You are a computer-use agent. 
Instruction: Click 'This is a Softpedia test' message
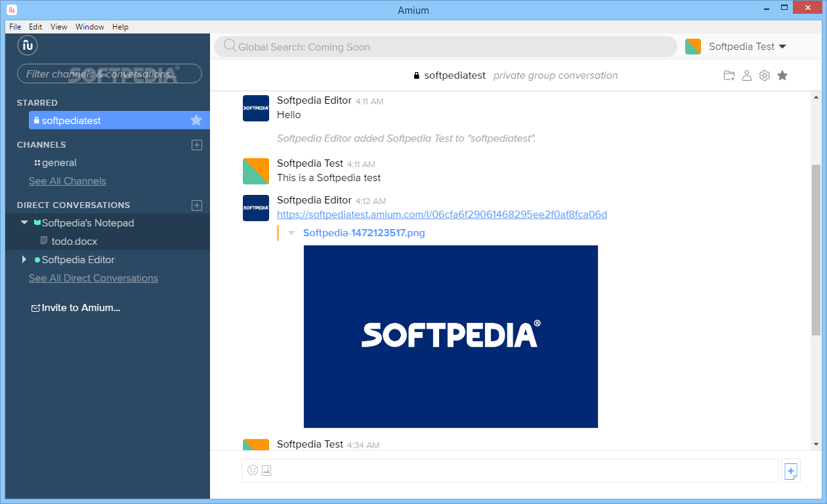[329, 178]
